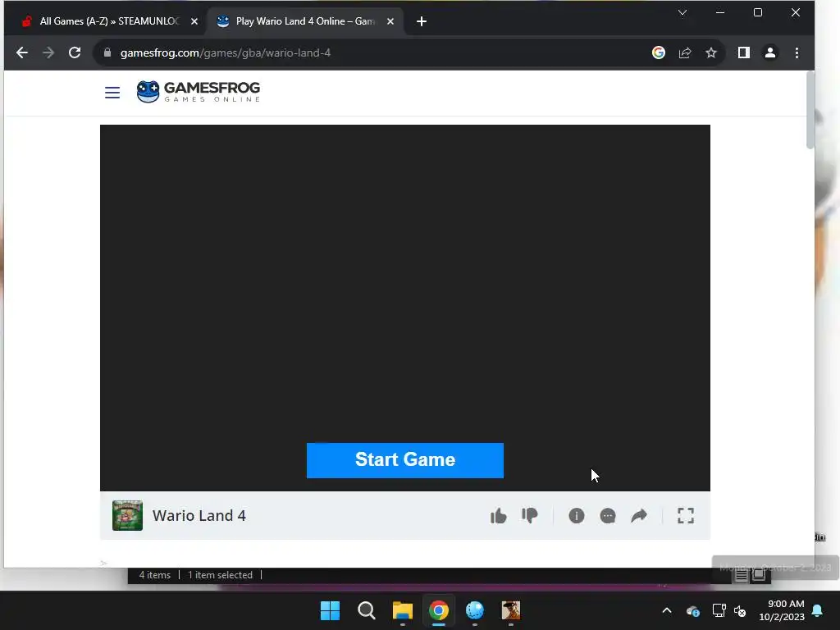The height and width of the screenshot is (630, 840).
Task: Open the clock and date panel
Action: (782, 610)
